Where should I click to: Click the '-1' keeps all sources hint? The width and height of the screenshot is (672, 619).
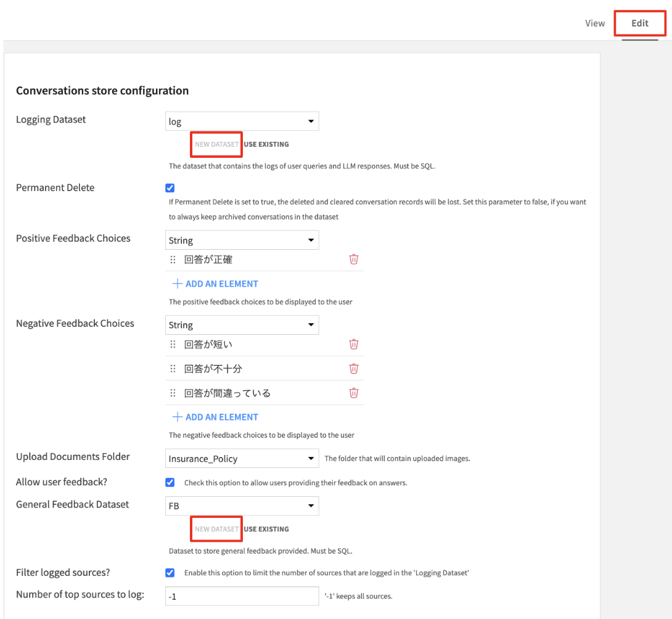click(358, 596)
